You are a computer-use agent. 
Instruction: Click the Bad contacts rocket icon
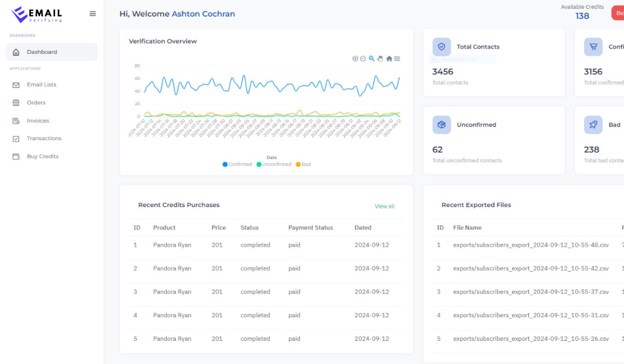593,125
